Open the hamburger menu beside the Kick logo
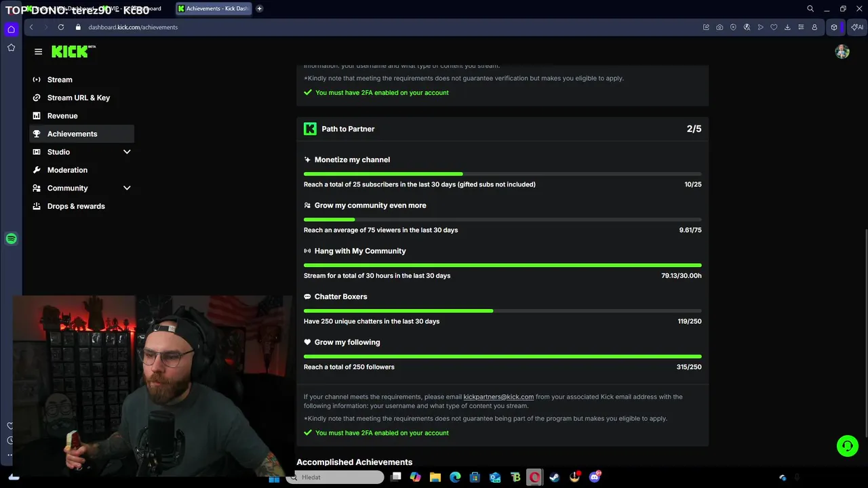 (x=38, y=52)
